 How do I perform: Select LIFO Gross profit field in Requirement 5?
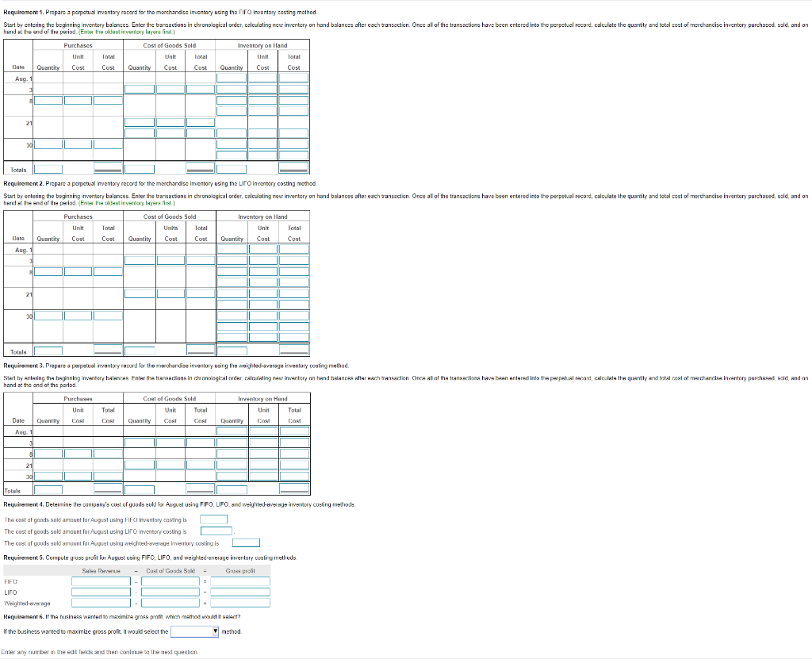tap(240, 592)
